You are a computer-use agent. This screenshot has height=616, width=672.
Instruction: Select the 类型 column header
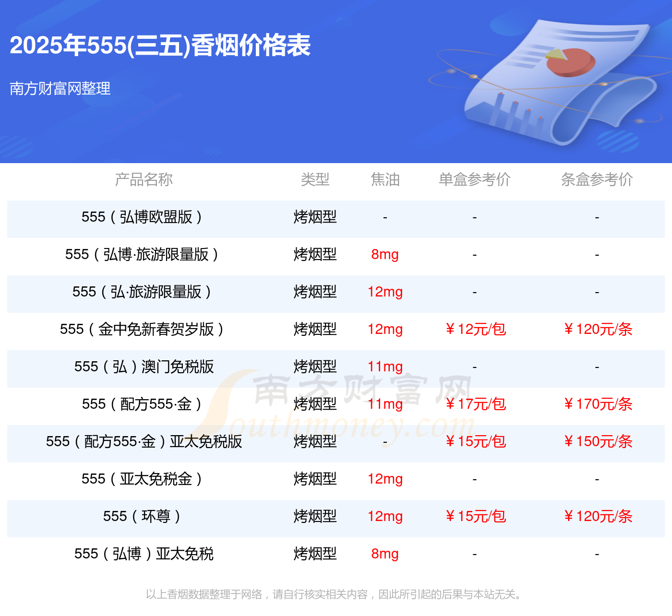coord(315,179)
